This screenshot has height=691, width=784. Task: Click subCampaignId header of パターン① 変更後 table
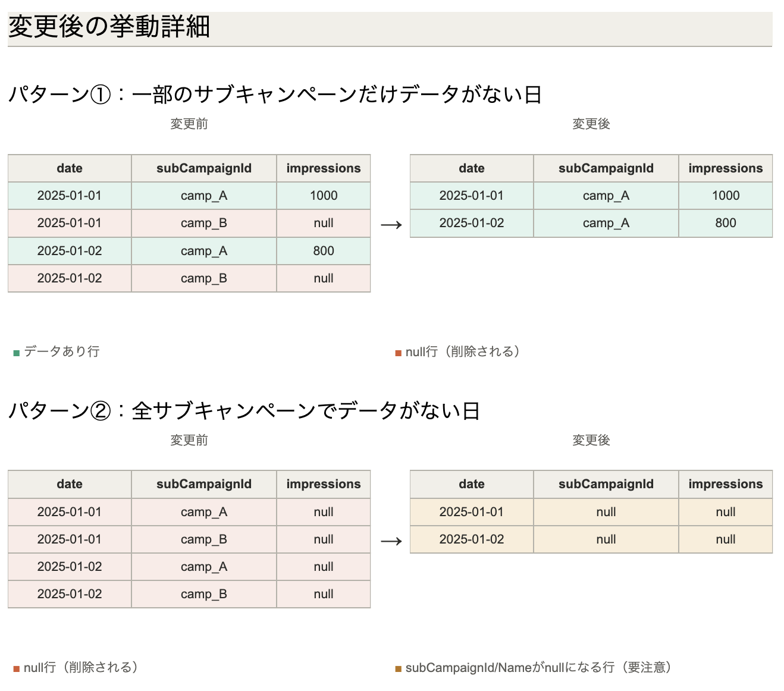point(606,168)
